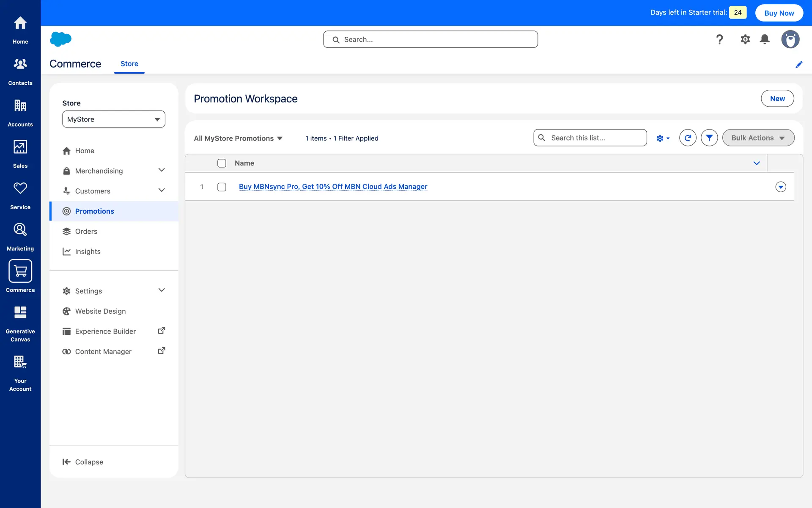Check the MBNsync Pro promotion row checkbox
The image size is (812, 508).
(x=222, y=187)
